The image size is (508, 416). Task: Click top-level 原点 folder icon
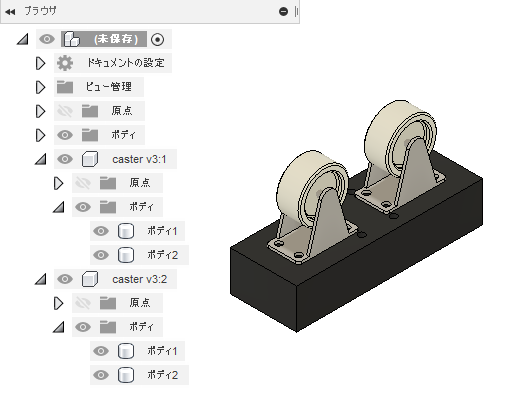tap(90, 111)
